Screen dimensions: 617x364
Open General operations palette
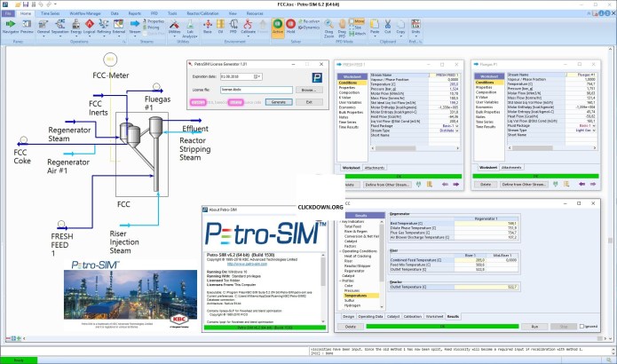[x=44, y=27]
